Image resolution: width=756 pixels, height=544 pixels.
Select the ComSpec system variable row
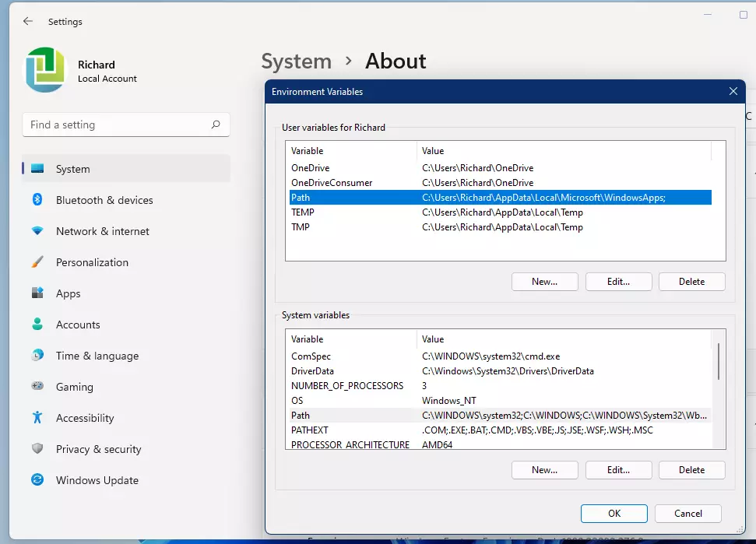(x=501, y=356)
